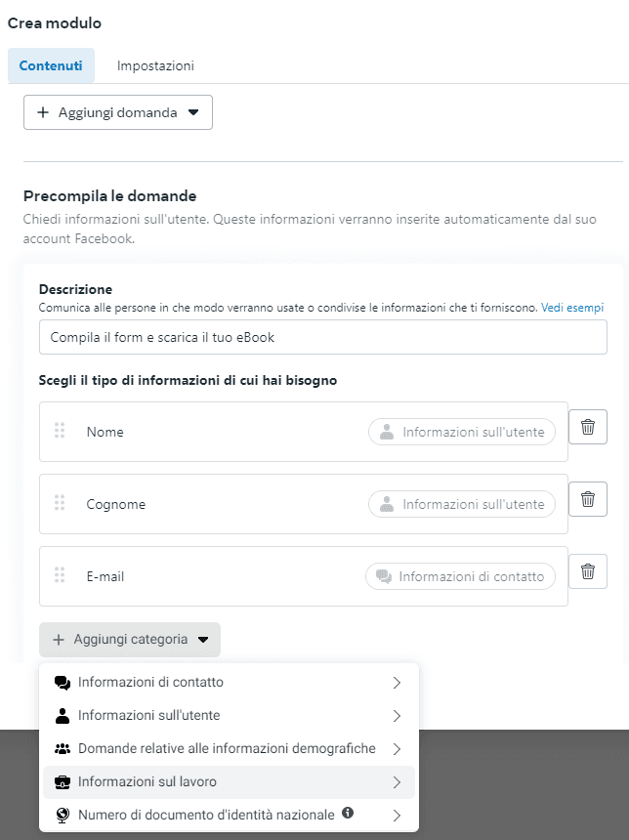Choose Informazioni sull'utente from the menu
The image size is (629, 840).
(148, 716)
